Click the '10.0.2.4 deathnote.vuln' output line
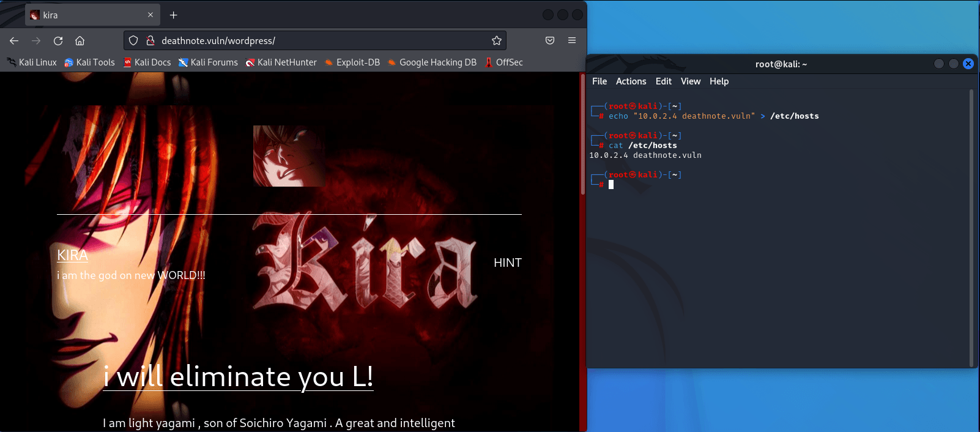 645,155
